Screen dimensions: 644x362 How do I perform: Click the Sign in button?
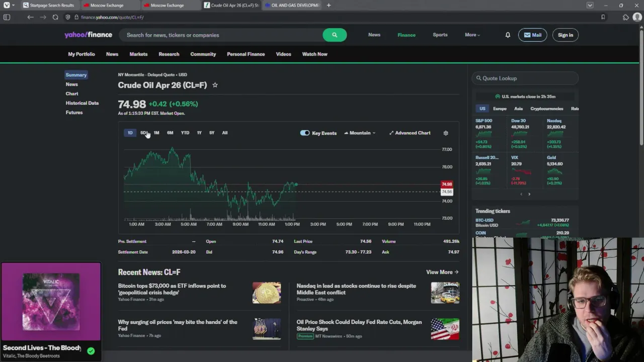(x=566, y=35)
